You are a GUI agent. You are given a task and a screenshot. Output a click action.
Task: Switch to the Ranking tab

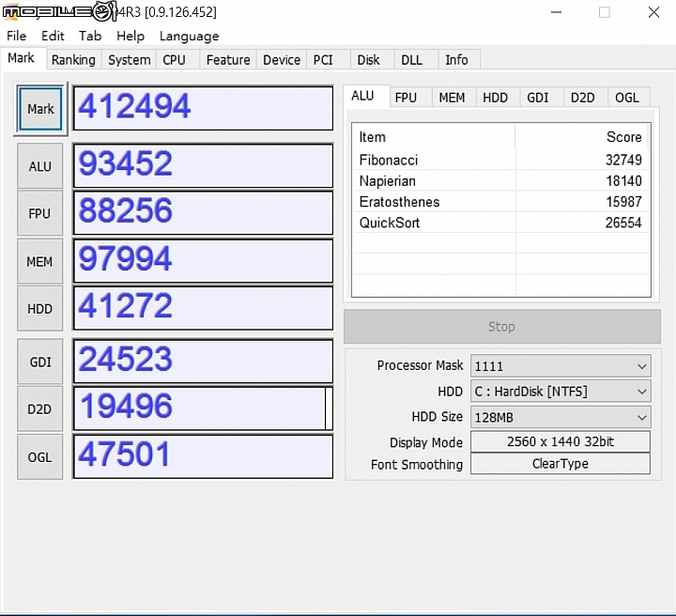click(73, 60)
